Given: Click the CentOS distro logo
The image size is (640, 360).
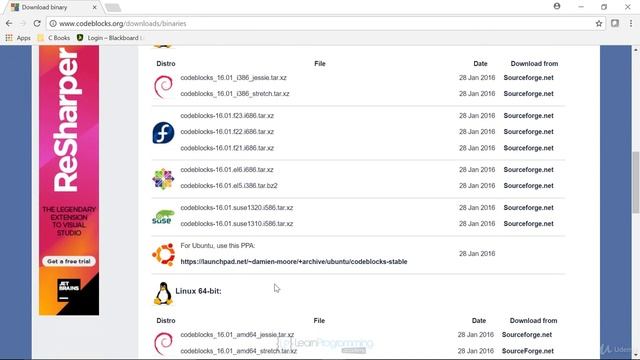Looking at the screenshot, I should pos(163,179).
